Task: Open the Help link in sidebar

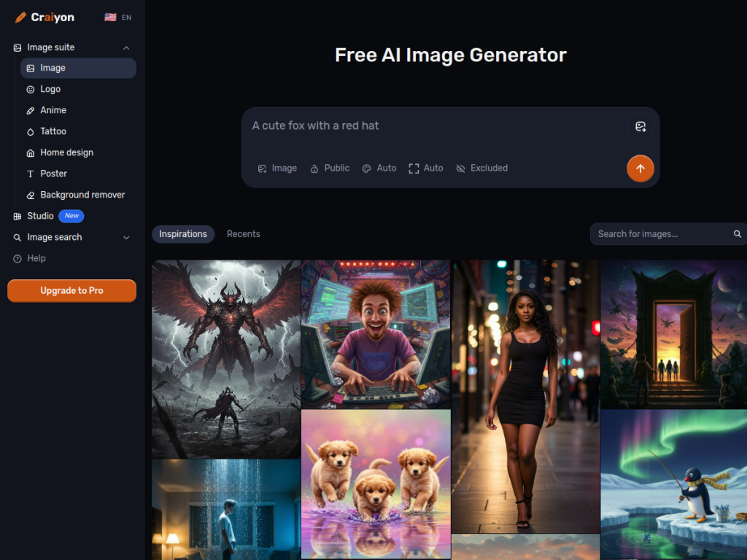Action: coord(71,259)
